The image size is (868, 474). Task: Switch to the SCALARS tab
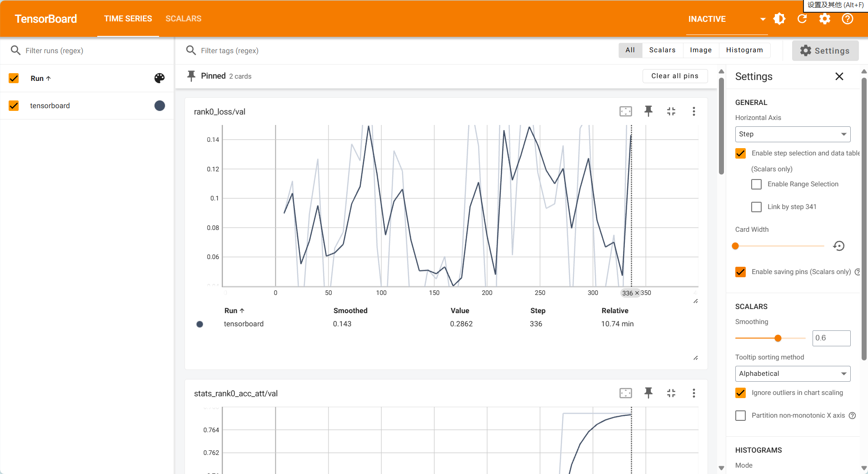[x=183, y=19]
